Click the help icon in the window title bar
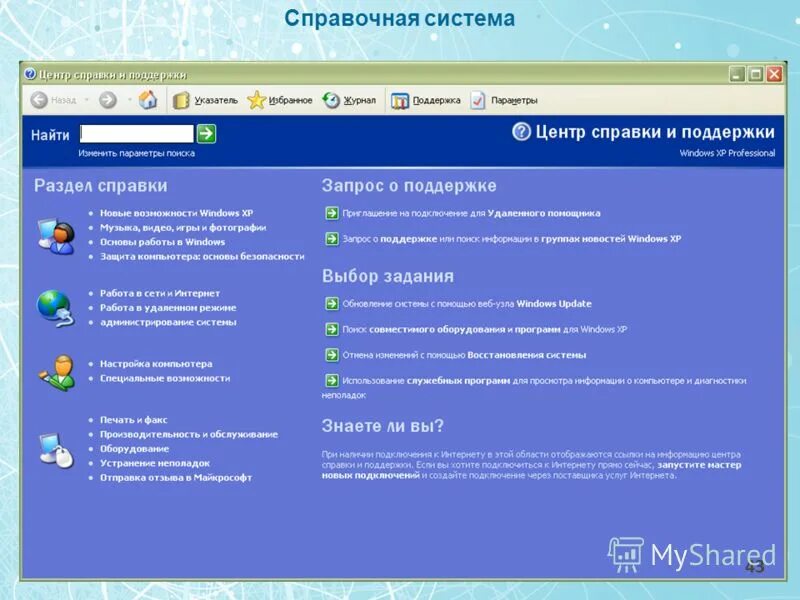Image resolution: width=800 pixels, height=600 pixels. (x=30, y=74)
